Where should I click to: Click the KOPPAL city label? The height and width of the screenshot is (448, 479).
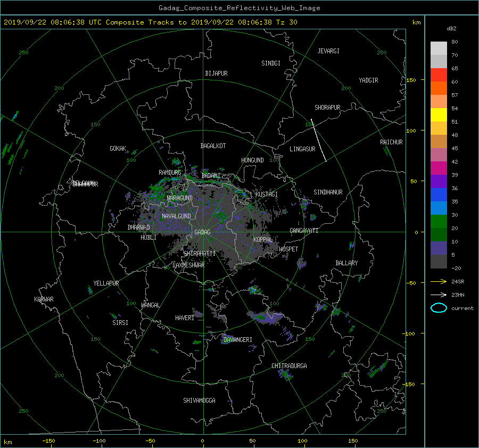point(263,240)
